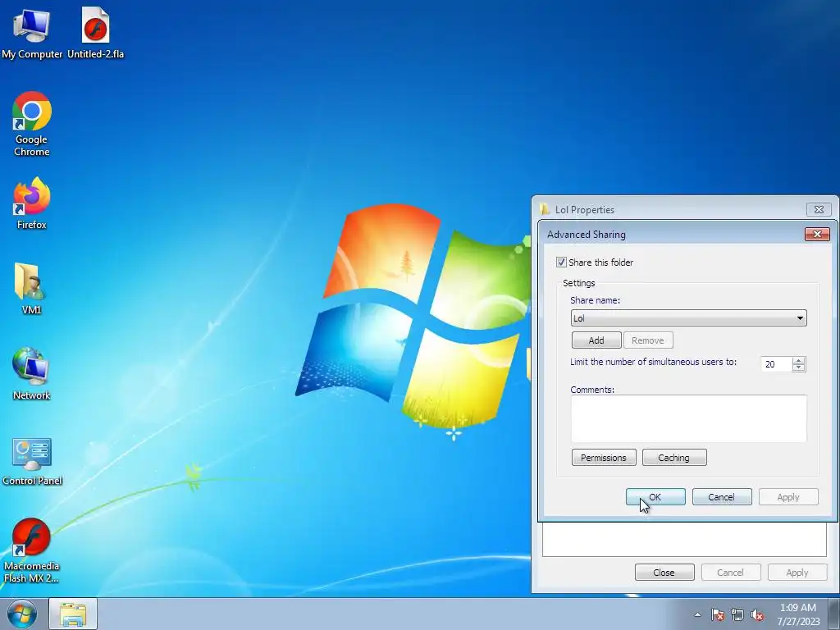This screenshot has width=840, height=630.
Task: Open the Caching settings
Action: coord(674,458)
